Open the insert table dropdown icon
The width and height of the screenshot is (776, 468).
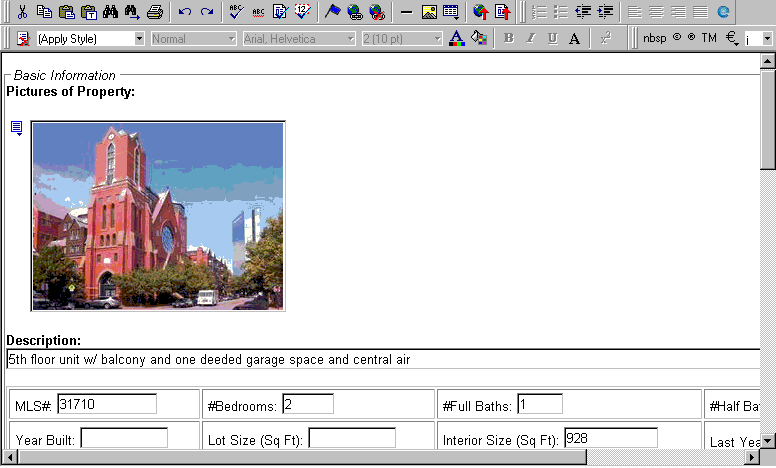point(451,11)
